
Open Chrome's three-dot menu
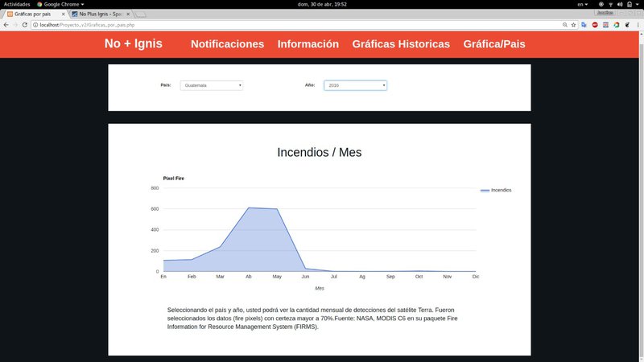pyautogui.click(x=638, y=25)
